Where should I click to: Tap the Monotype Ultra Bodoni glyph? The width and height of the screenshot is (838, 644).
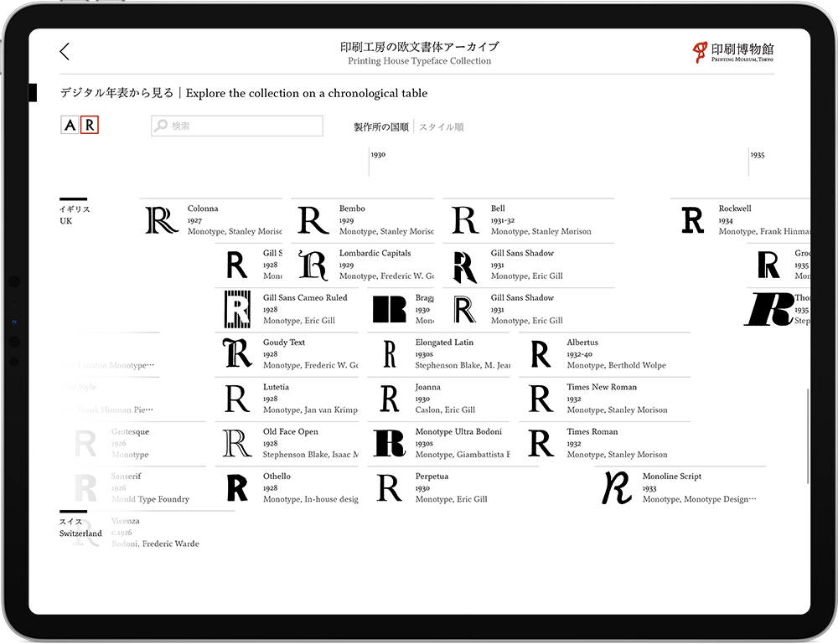click(x=389, y=443)
